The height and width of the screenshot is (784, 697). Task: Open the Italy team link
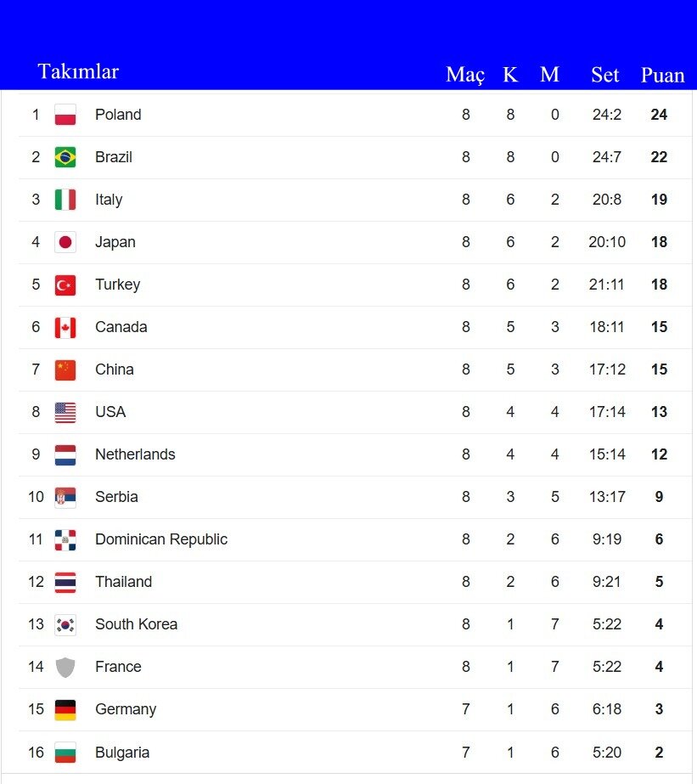tap(109, 200)
